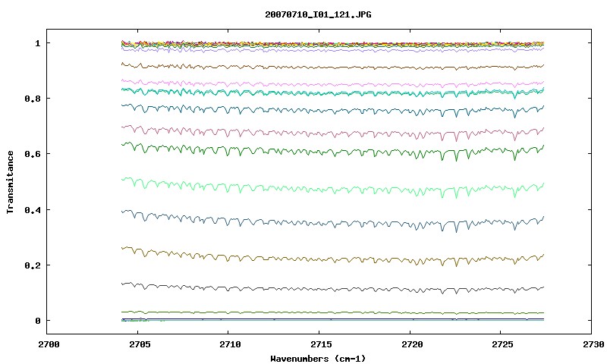Select the dark gray curve near 0.12
Viewport: 607px width, 364px height.
[333, 289]
